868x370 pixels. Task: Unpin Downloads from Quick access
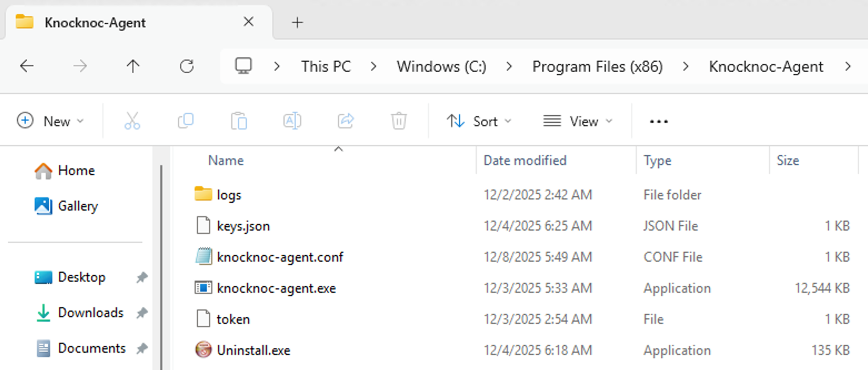coord(142,313)
